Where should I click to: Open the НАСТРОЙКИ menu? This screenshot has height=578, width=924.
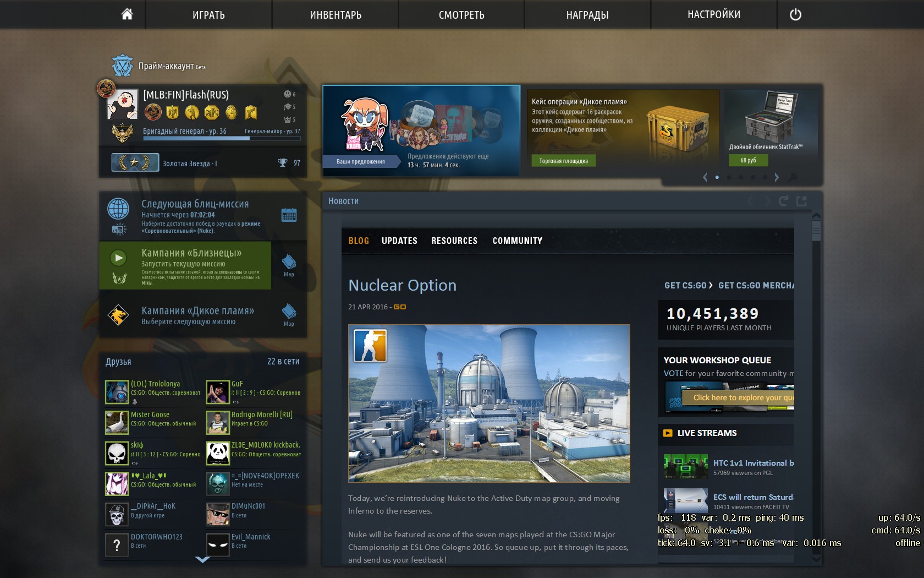click(x=714, y=15)
